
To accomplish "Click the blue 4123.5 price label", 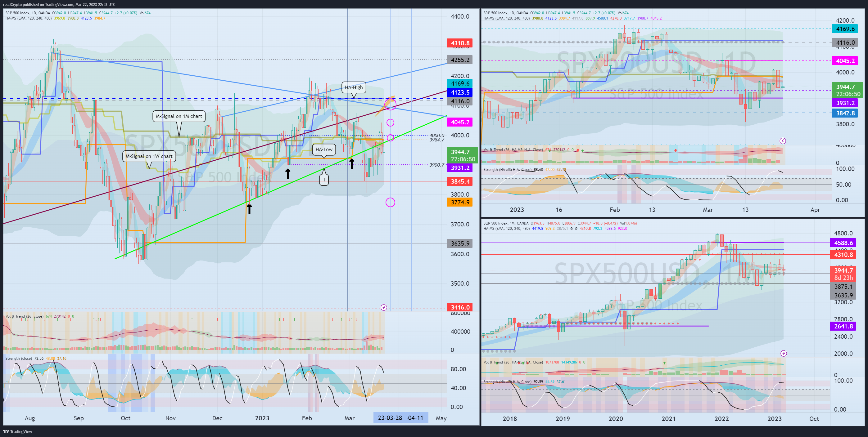I will click(459, 92).
